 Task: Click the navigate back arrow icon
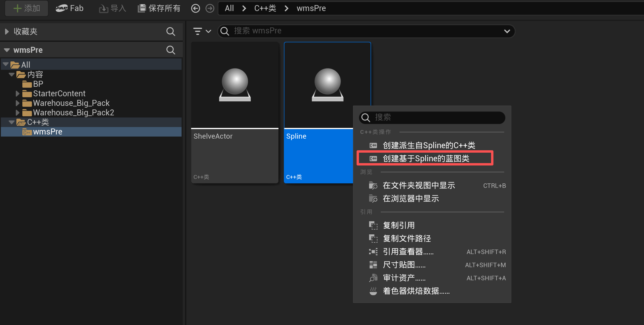click(195, 8)
